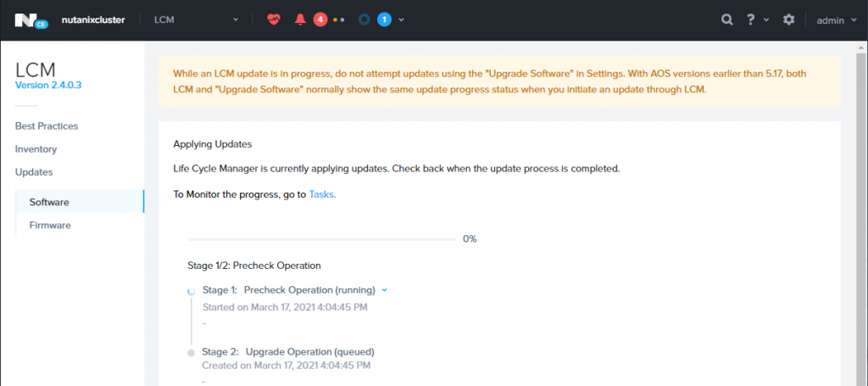Click the grey info alert dot
Viewport: 868px width, 386px height.
pos(342,20)
